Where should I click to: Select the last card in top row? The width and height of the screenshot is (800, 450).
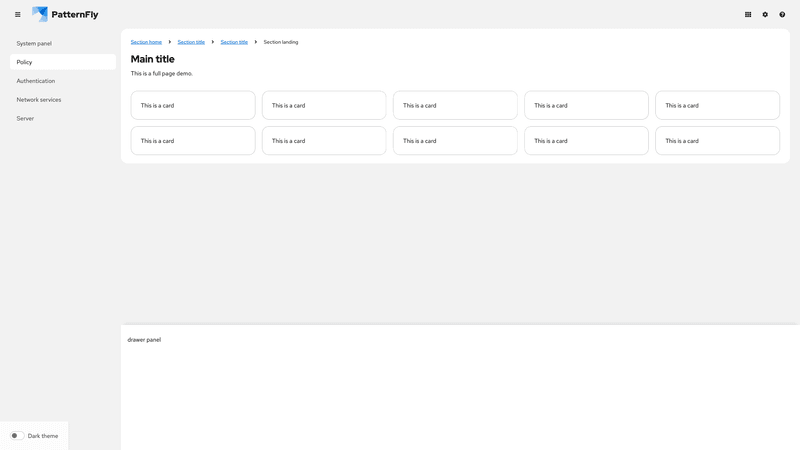(x=717, y=105)
